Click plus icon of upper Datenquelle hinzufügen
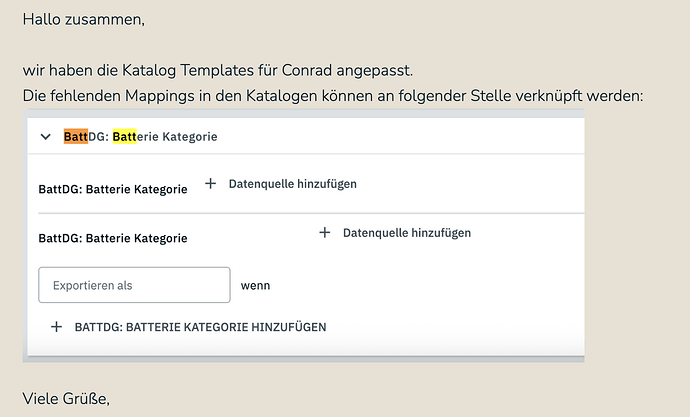The height and width of the screenshot is (417, 690). 210,184
